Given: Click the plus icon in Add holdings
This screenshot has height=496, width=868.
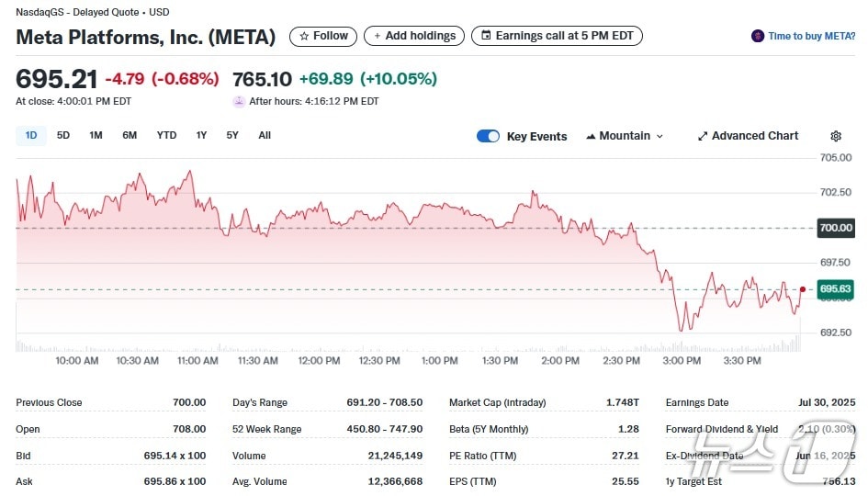Looking at the screenshot, I should pyautogui.click(x=377, y=37).
